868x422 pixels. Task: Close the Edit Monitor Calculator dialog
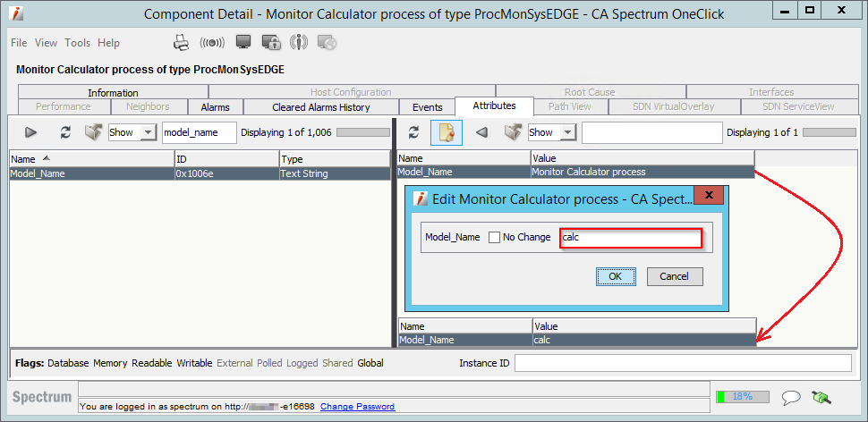pyautogui.click(x=709, y=195)
